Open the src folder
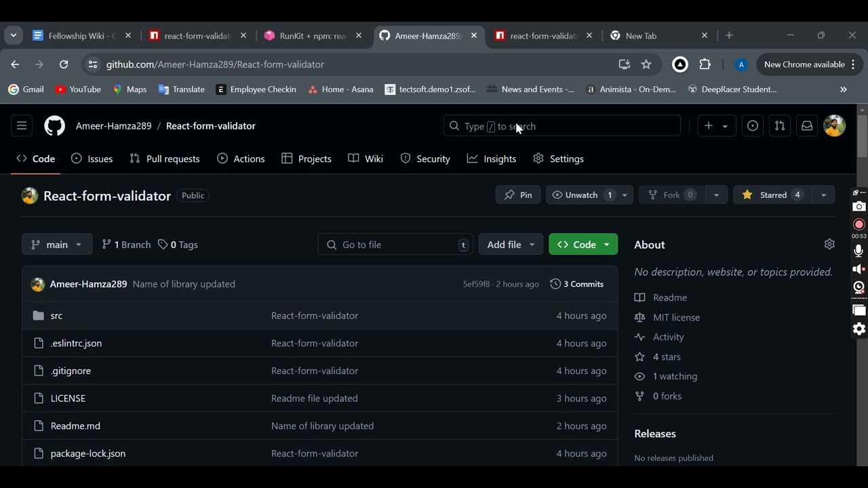The width and height of the screenshot is (868, 488). pos(56,316)
